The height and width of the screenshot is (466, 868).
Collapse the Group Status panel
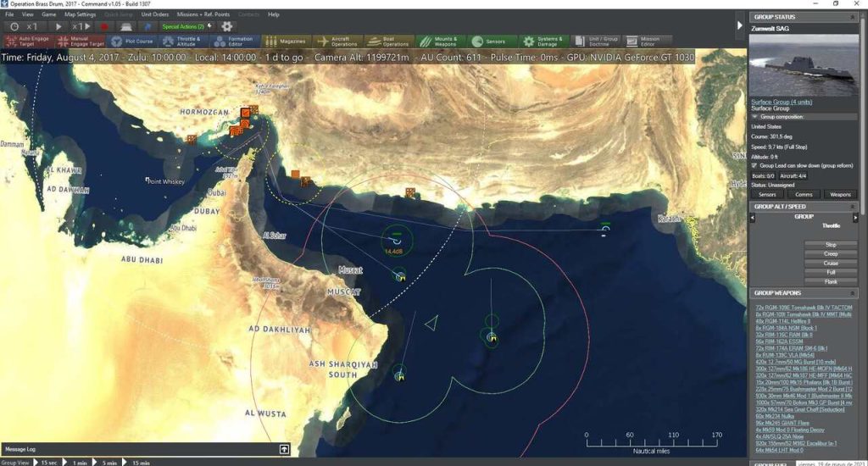pos(852,17)
